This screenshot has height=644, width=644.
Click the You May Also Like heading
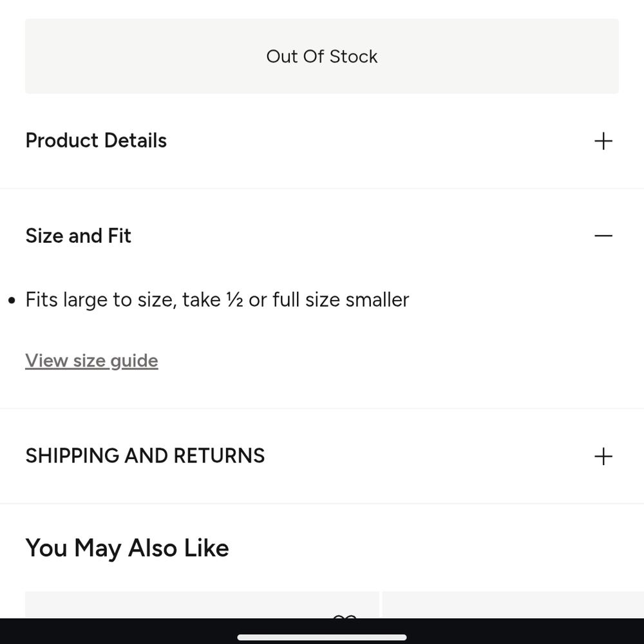(127, 548)
